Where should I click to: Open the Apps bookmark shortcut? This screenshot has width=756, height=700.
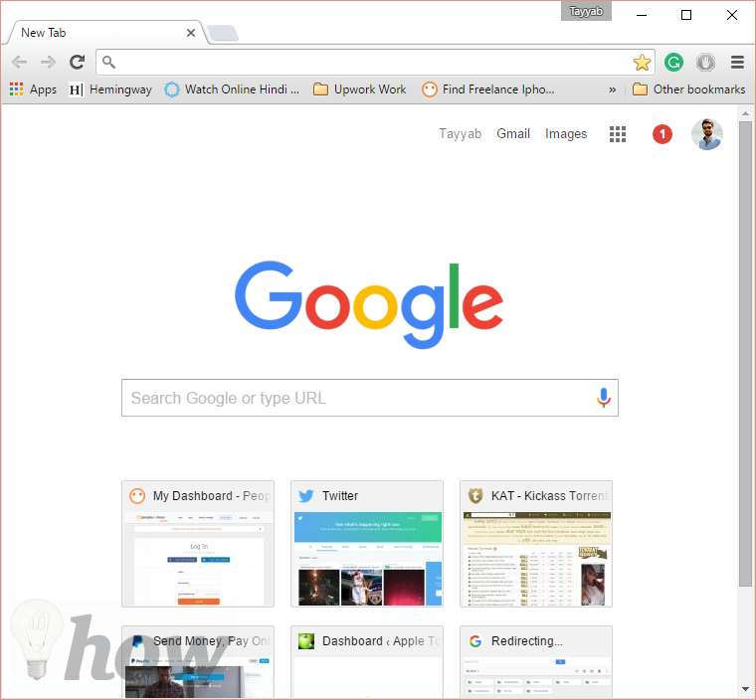coord(33,89)
